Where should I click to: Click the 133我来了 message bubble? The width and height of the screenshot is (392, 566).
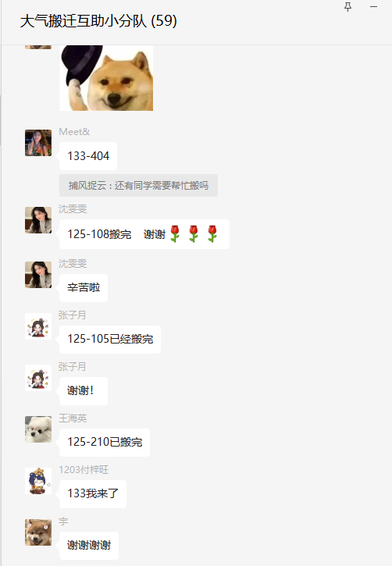point(93,494)
